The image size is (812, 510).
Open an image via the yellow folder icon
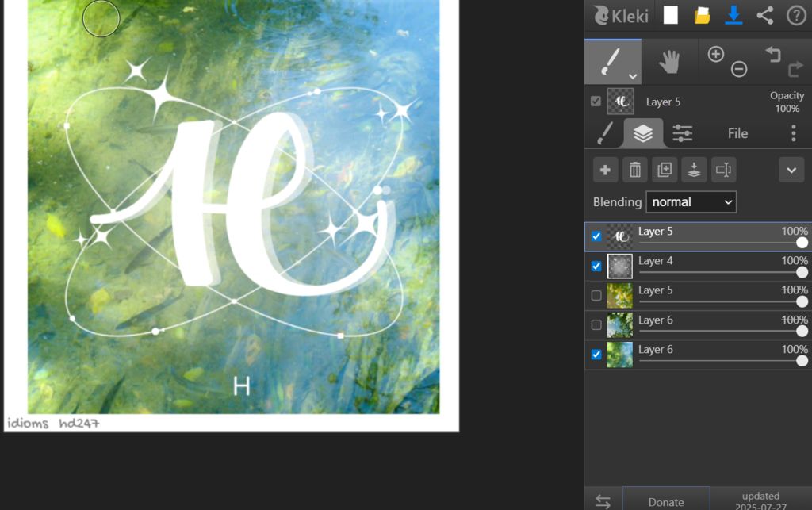coord(702,16)
